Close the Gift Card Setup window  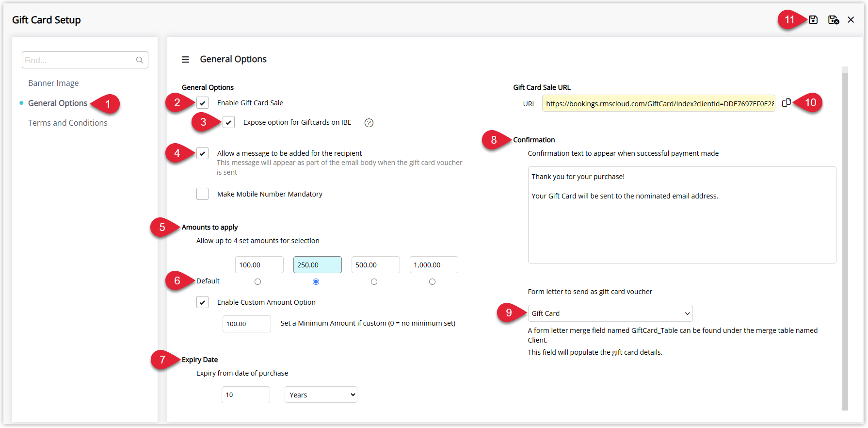tap(851, 20)
